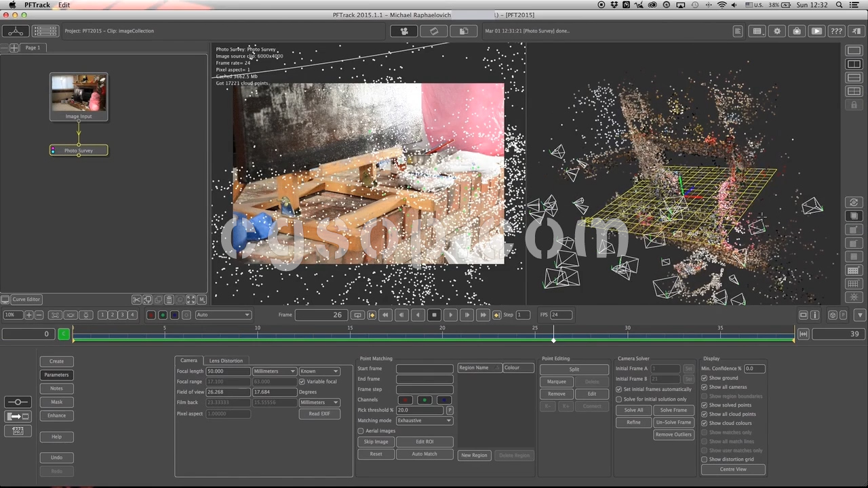
Task: Enable Solve for initial solution only
Action: 618,399
